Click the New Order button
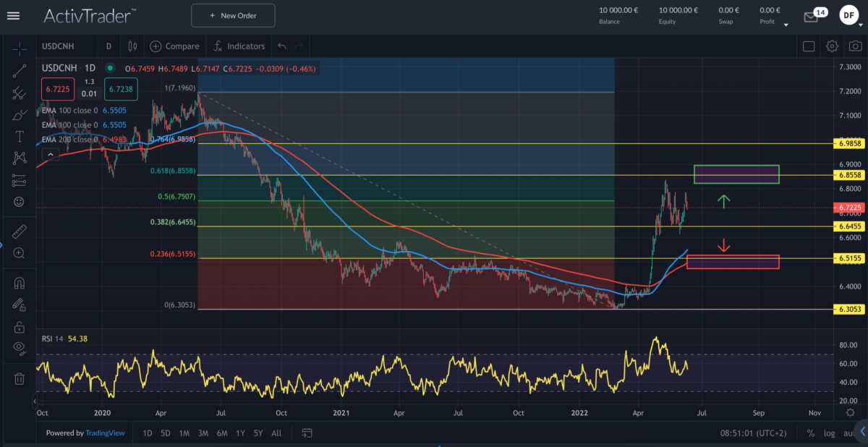 pos(233,15)
